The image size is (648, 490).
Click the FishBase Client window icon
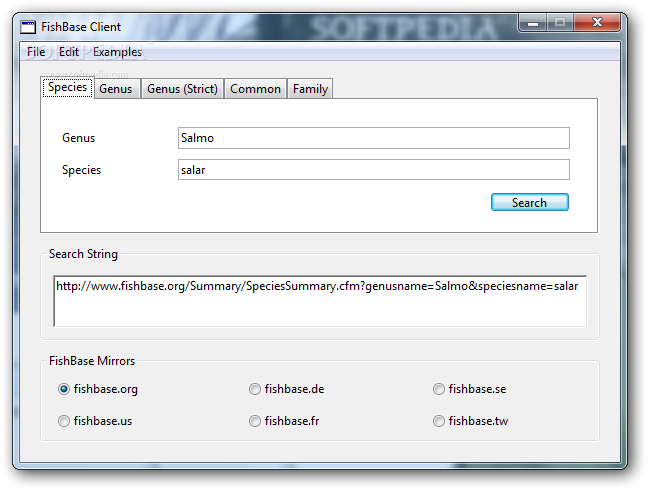28,27
